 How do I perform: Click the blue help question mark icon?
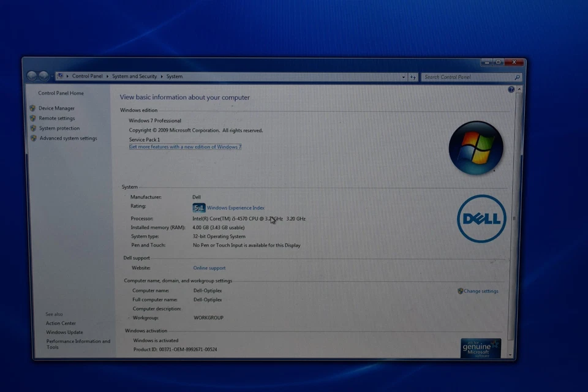tap(511, 89)
